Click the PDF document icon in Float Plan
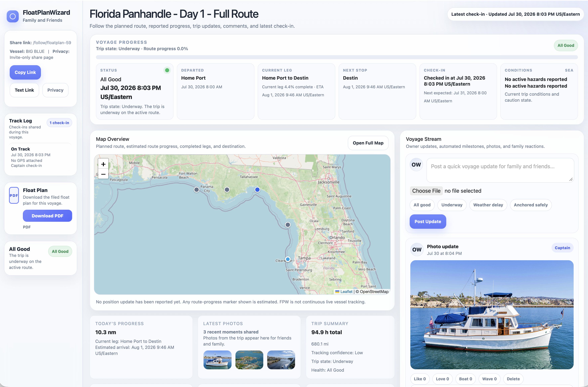This screenshot has height=387, width=588. (14, 195)
